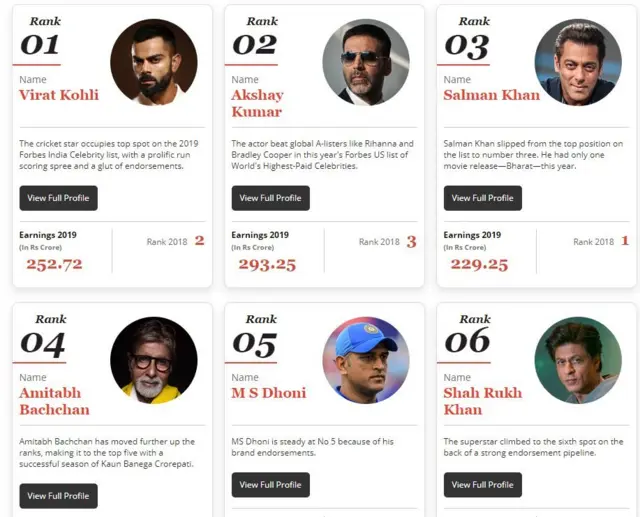Viewport: 640px width, 517px height.
Task: View Full Profile of Shah Rukh Khan
Action: [x=482, y=485]
